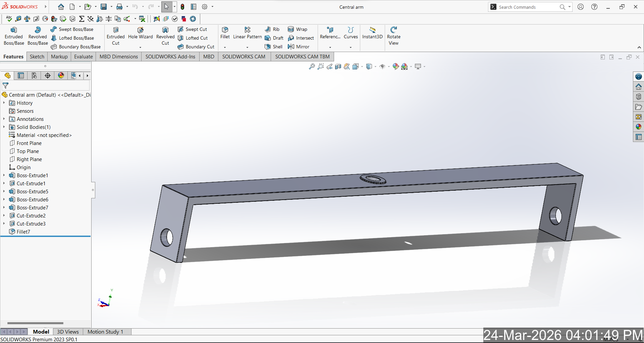
Task: Expand the Solid Bodies(1) folder
Action: click(4, 127)
